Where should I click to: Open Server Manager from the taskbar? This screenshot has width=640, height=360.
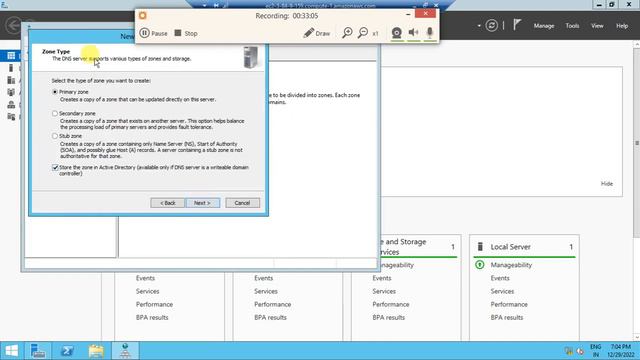point(38,351)
